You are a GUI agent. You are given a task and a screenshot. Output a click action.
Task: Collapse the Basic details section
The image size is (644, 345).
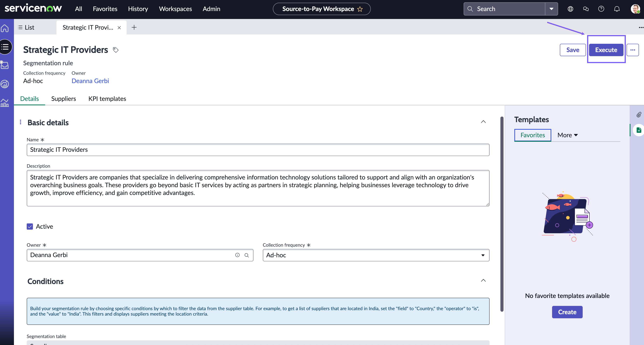point(483,122)
